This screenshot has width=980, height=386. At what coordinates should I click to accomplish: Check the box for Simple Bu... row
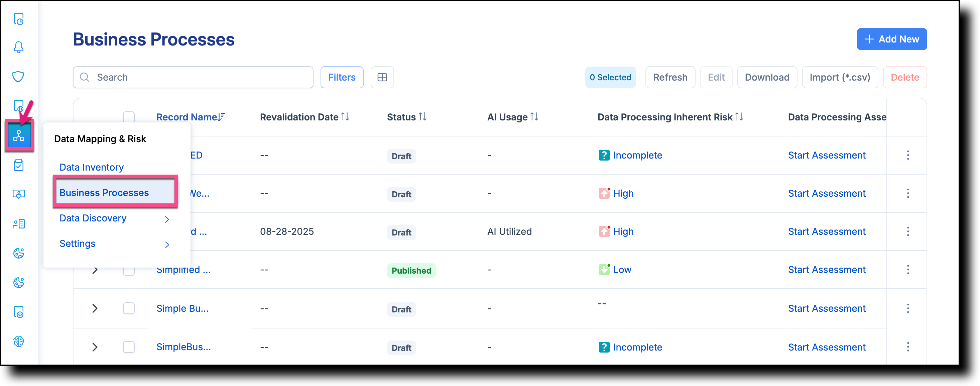click(129, 308)
